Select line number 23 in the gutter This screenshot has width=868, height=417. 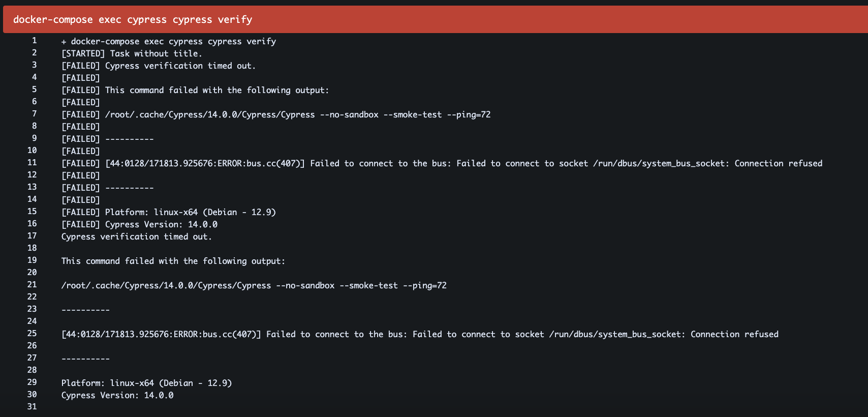(32, 309)
